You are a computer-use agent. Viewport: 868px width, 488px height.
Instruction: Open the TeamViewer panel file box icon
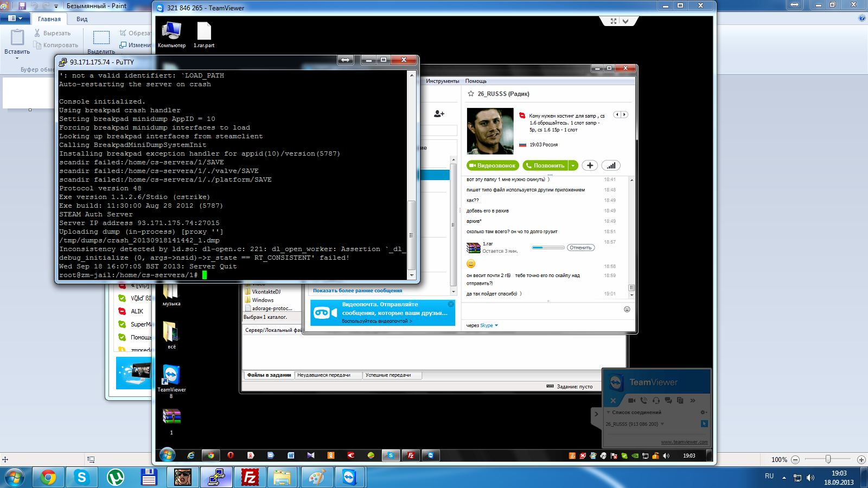[680, 400]
